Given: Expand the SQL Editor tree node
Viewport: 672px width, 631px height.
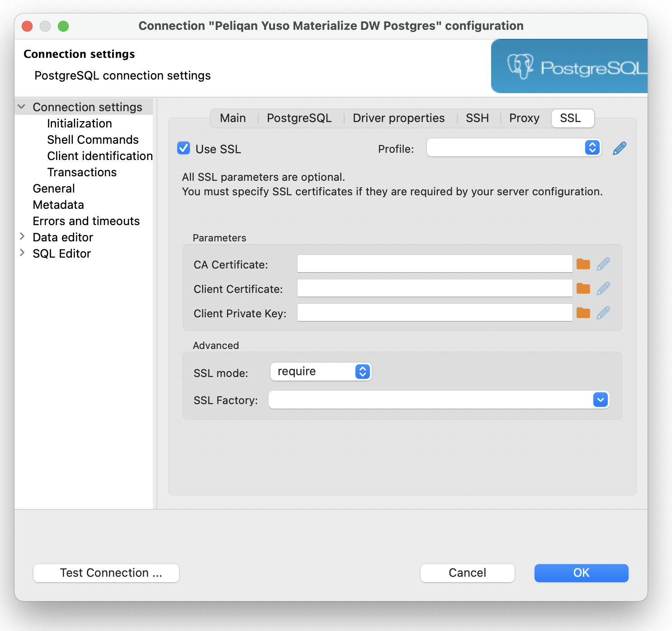Looking at the screenshot, I should pyautogui.click(x=22, y=253).
